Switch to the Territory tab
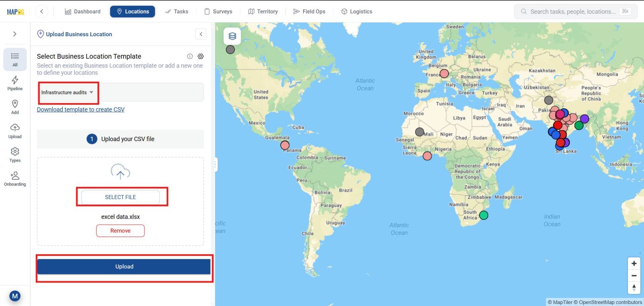The height and width of the screenshot is (306, 644). pos(263,12)
